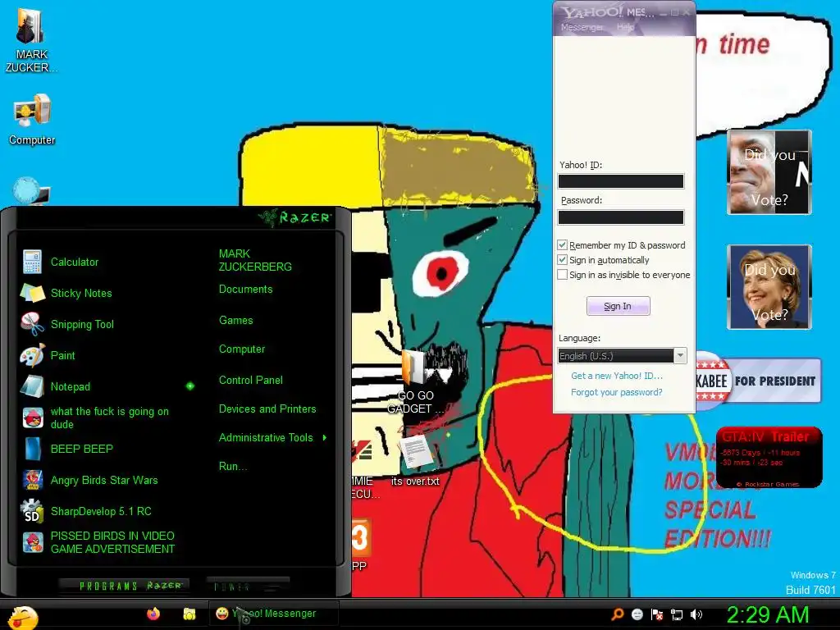The height and width of the screenshot is (630, 840).
Task: Click the upper Did you Vote? gadget
Action: point(769,172)
